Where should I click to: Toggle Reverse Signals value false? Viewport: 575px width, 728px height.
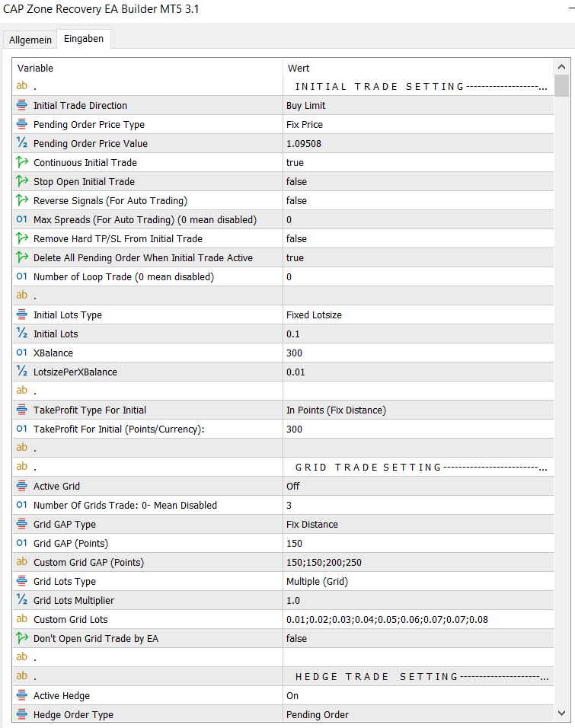pos(418,200)
